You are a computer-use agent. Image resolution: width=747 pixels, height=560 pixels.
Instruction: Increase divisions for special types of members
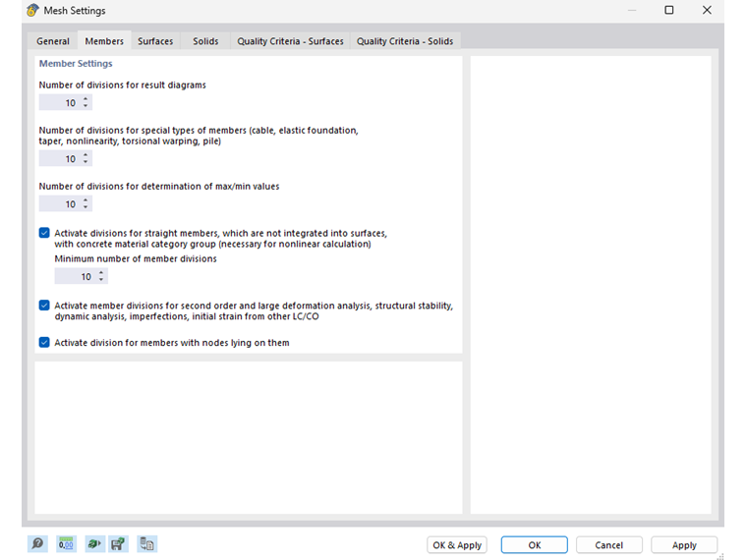point(86,155)
